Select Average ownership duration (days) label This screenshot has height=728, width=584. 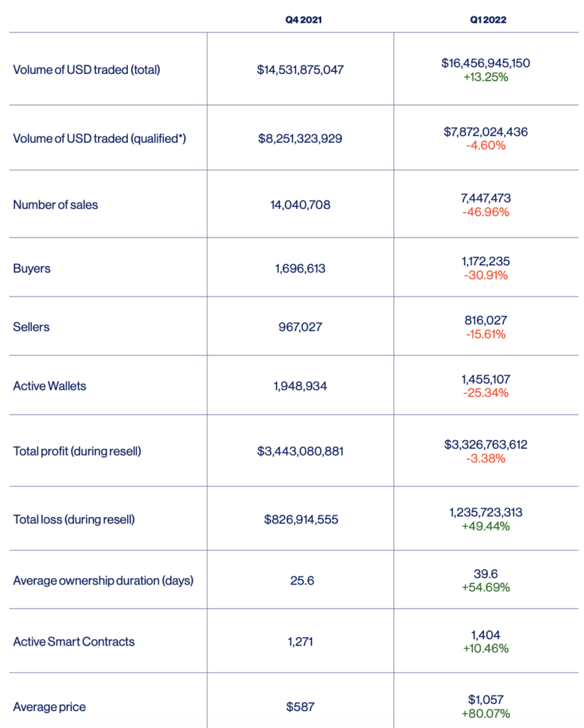tap(103, 580)
